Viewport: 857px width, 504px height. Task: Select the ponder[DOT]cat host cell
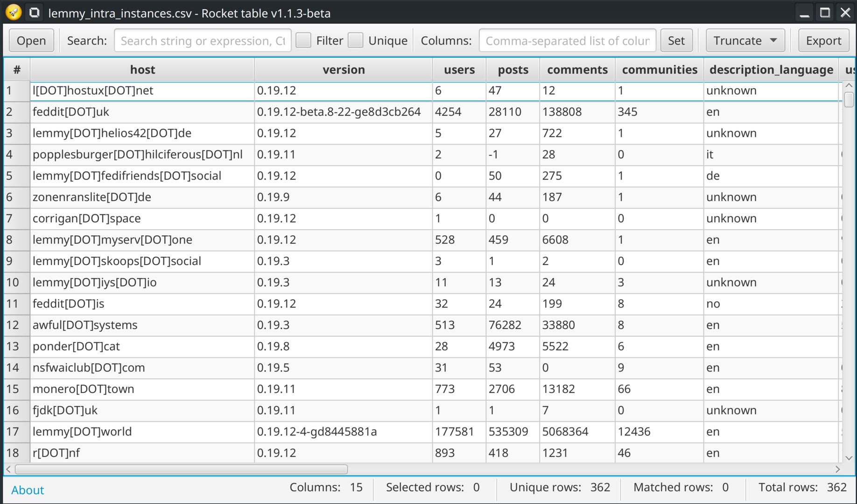tap(142, 346)
